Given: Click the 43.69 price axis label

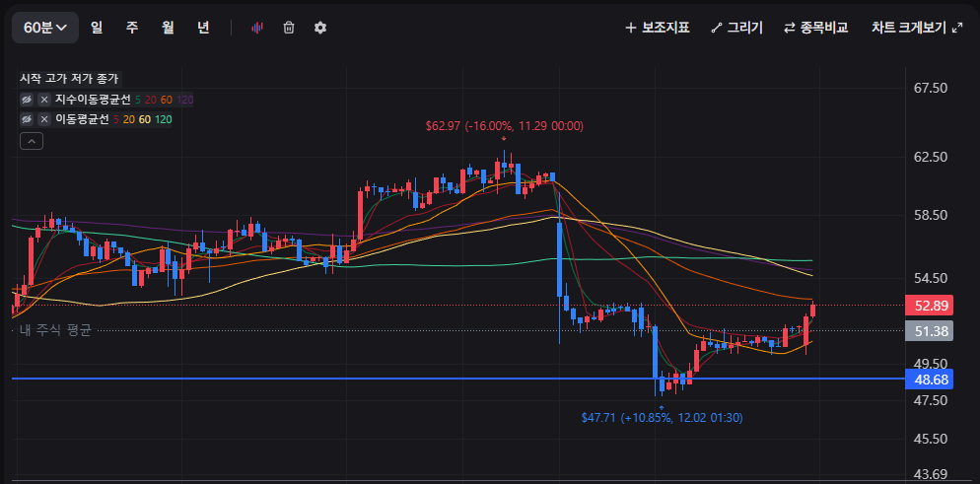Looking at the screenshot, I should point(931,473).
